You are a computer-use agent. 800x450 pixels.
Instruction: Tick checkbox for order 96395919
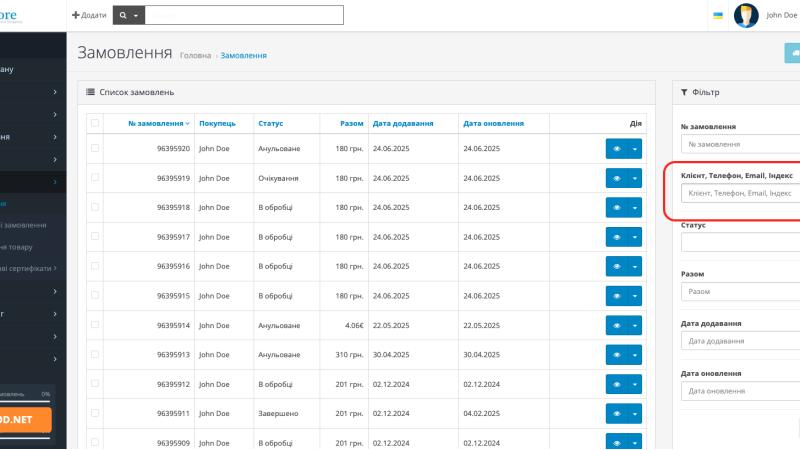[95, 178]
